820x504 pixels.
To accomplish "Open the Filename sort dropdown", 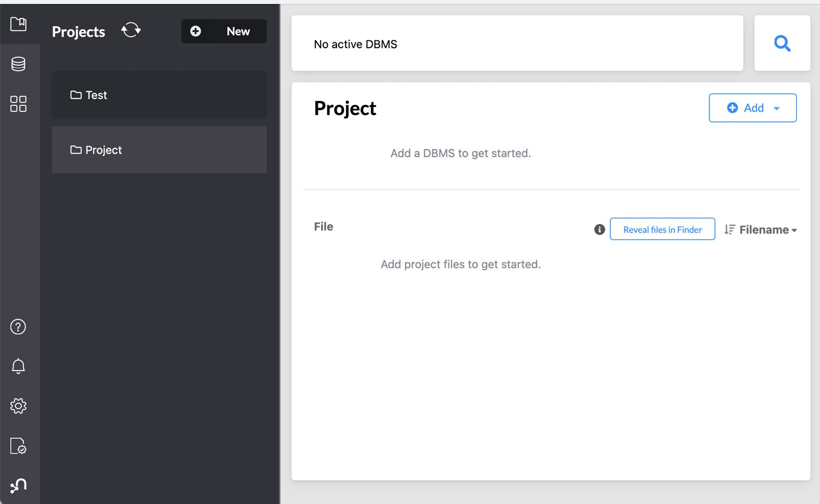I will [x=768, y=230].
